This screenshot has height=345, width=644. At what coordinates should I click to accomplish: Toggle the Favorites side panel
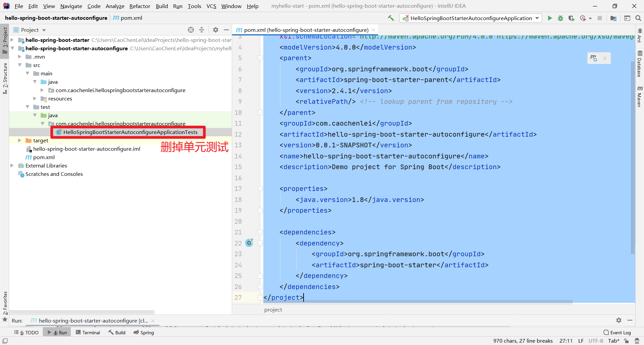tap(5, 306)
